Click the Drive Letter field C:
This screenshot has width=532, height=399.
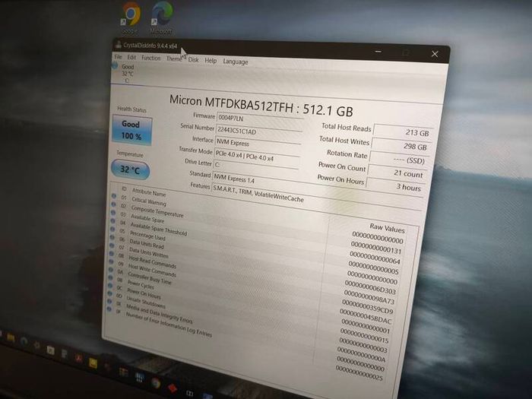[x=256, y=166]
